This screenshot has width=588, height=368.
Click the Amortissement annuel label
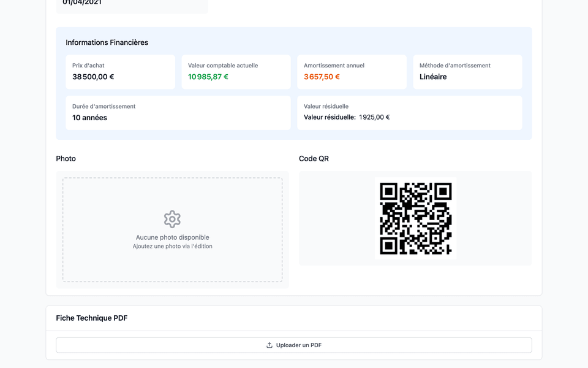334,66
